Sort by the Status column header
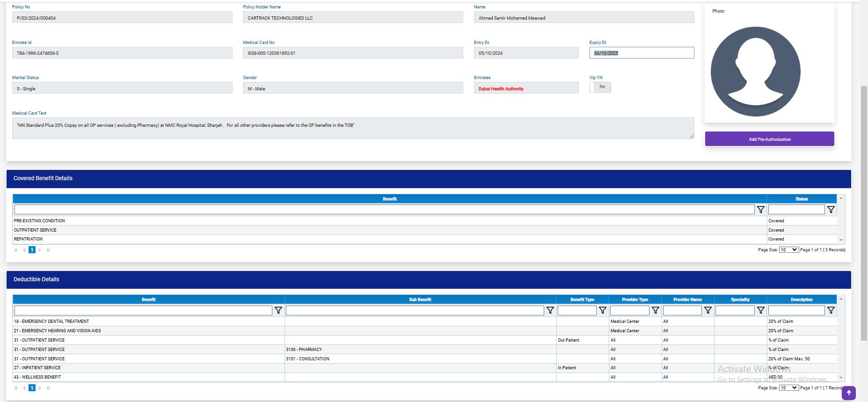Viewport: 868px width, 402px height. tap(801, 199)
